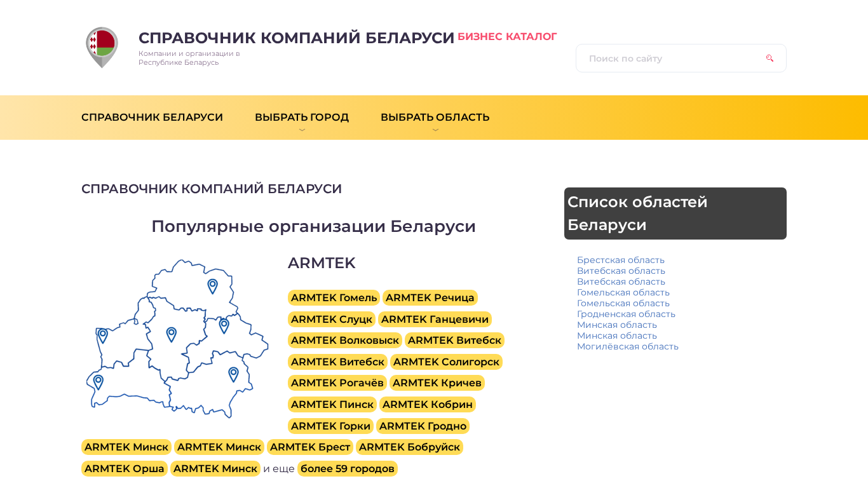Viewport: 868px width, 488px height.
Task: Click the chevron below 'Выбрать город'
Action: point(302,130)
